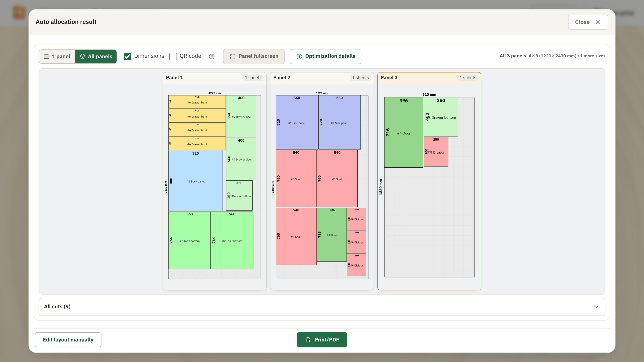This screenshot has height=362, width=644.
Task: Switch to 1 panel view
Action: (57, 57)
